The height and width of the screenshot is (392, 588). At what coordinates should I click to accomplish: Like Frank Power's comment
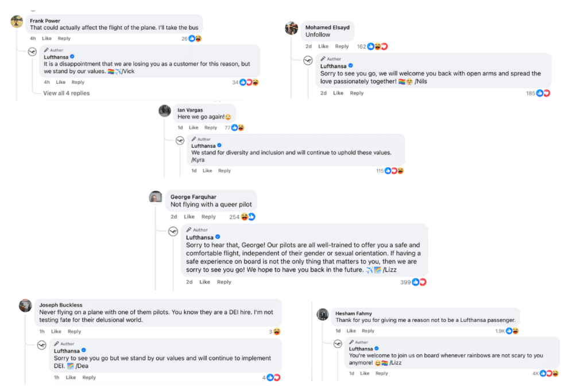pyautogui.click(x=47, y=38)
